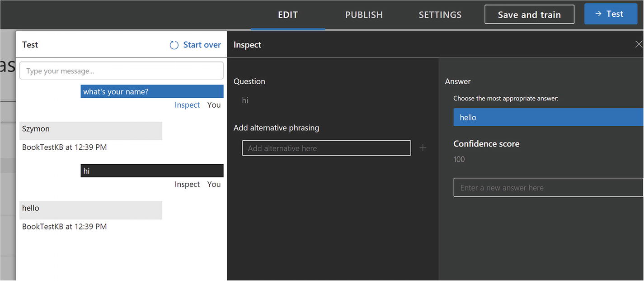Image resolution: width=644 pixels, height=281 pixels.
Task: Select the "hello" answer option
Action: coord(548,117)
